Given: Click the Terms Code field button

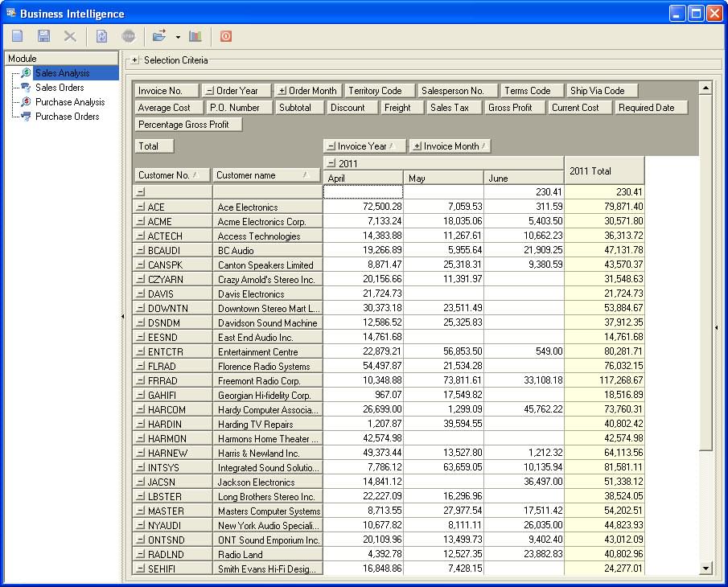Looking at the screenshot, I should (532, 91).
